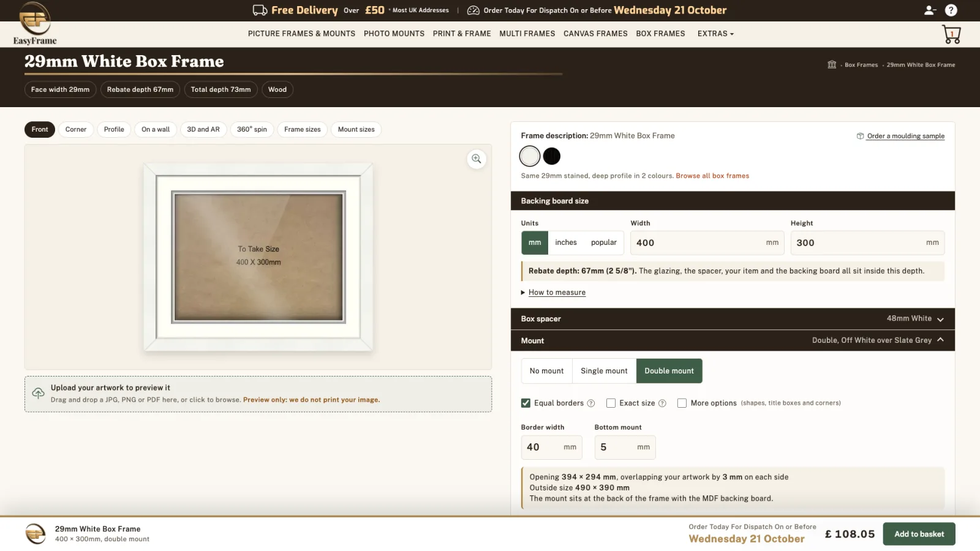Click the Border width input field
Viewport: 980px width, 551px height.
click(x=551, y=448)
